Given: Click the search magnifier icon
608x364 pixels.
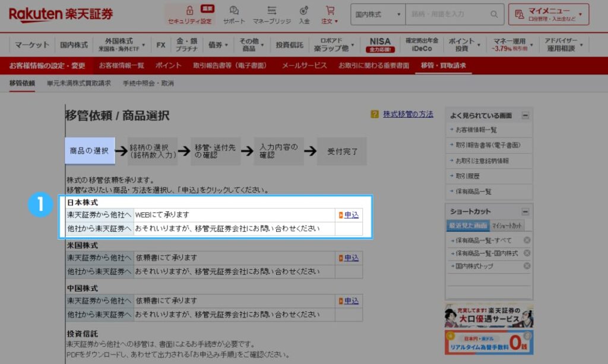Looking at the screenshot, I should tap(493, 14).
